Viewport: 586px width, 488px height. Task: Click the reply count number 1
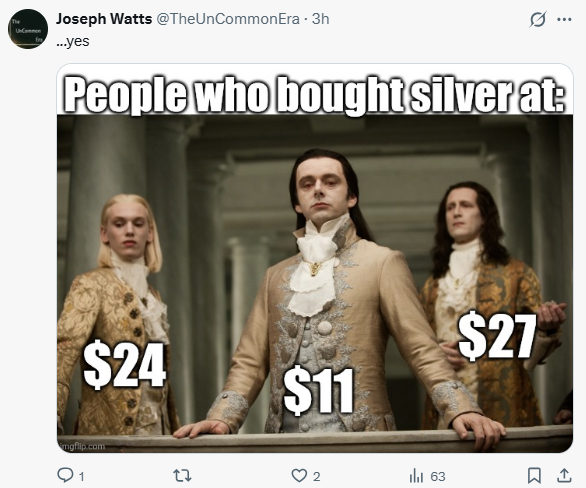81,476
